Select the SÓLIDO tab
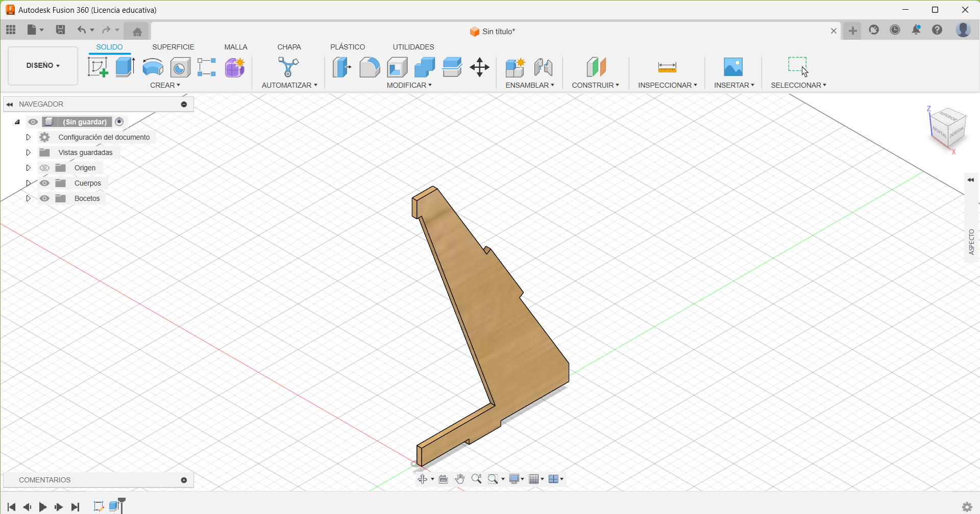Image resolution: width=980 pixels, height=514 pixels. tap(109, 47)
